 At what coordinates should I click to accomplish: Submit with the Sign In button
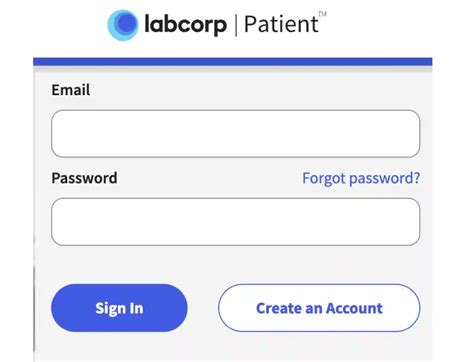119,308
